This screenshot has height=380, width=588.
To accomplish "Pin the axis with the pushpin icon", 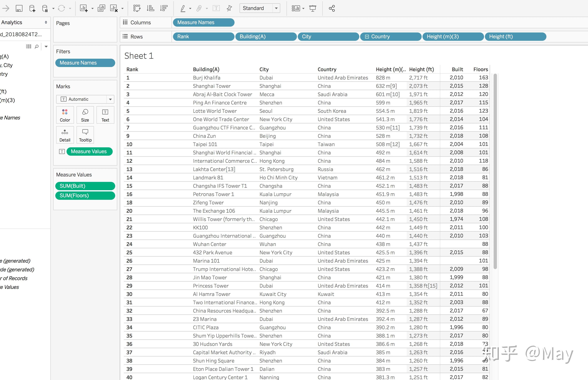I will tap(229, 8).
